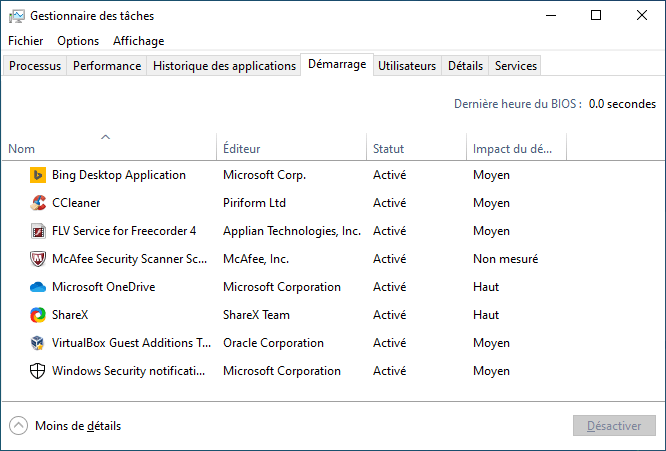This screenshot has height=451, width=666.
Task: Click the Non mesuré impact value
Action: click(x=505, y=259)
